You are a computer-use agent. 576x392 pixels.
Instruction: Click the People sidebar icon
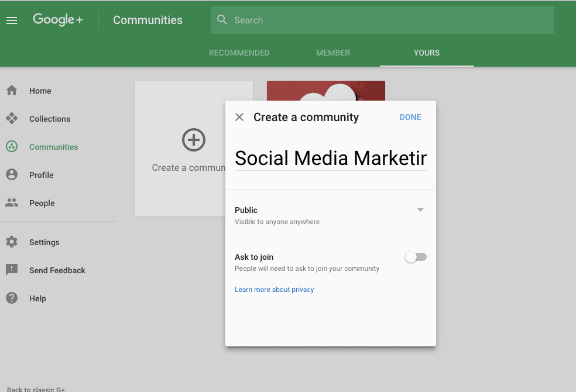pos(12,203)
